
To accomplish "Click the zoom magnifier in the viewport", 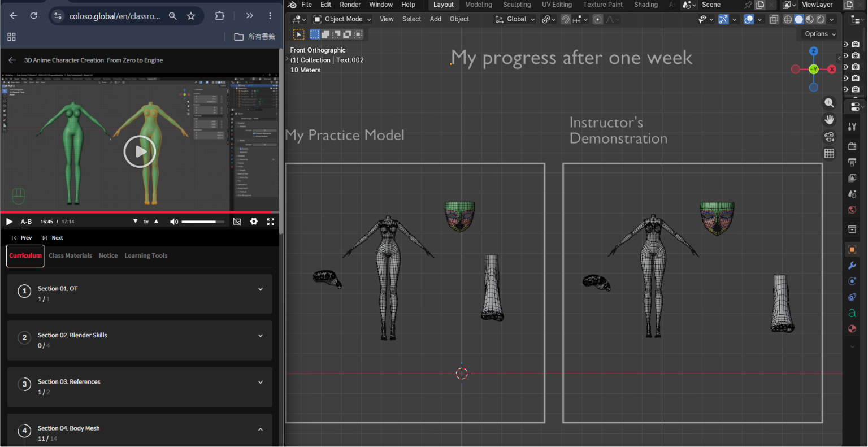I will 829,103.
